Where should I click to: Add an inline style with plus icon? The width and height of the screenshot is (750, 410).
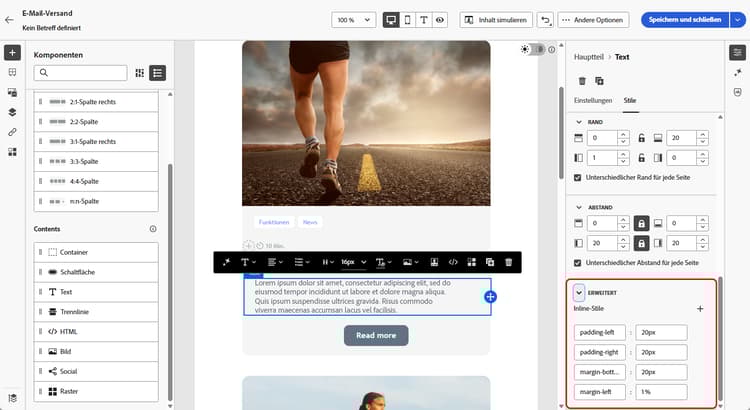(700, 309)
